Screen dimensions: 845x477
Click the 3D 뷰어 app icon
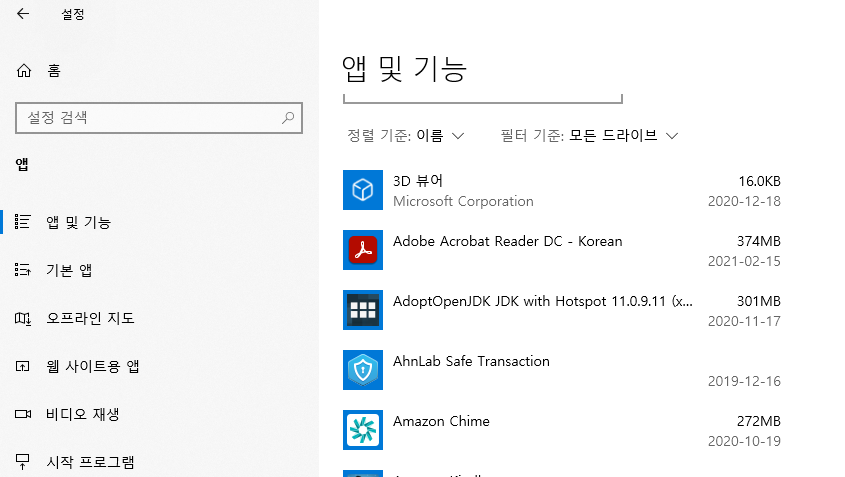tap(363, 190)
